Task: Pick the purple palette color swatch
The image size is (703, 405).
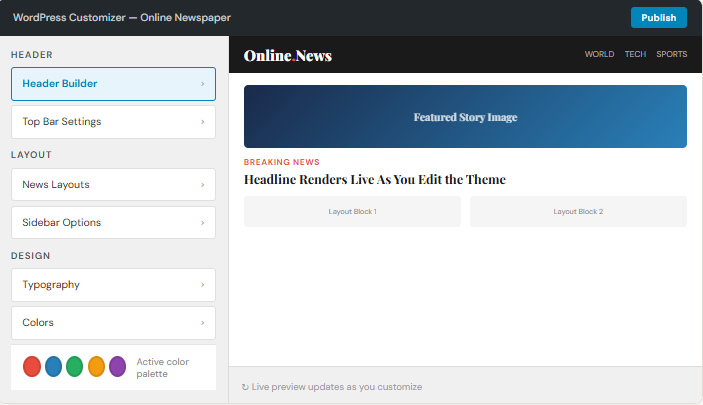Action: click(117, 366)
